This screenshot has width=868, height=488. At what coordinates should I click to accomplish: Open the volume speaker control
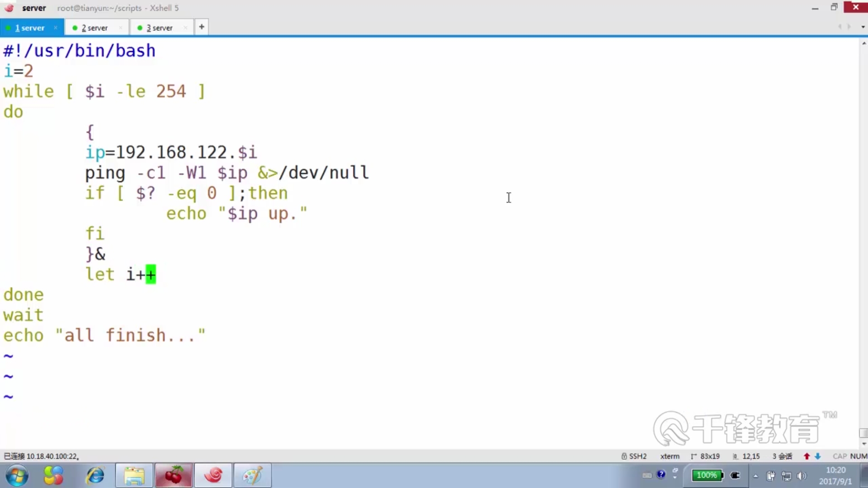[x=802, y=476]
